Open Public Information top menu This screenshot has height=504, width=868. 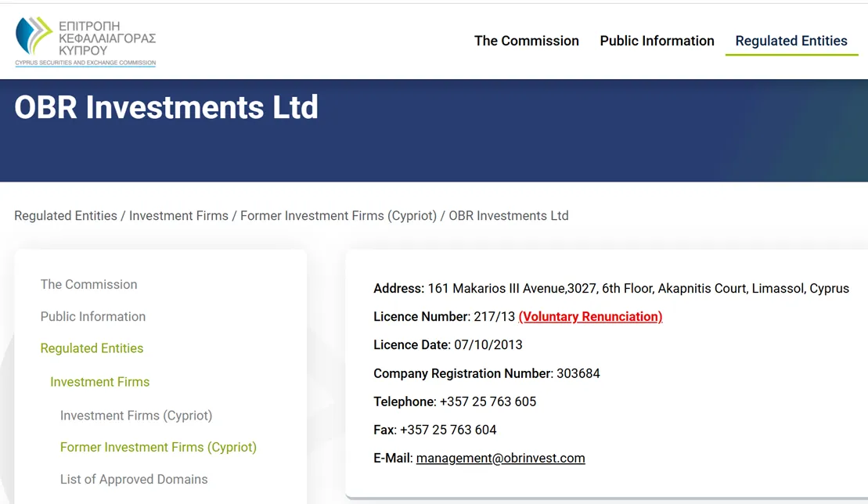coord(657,41)
